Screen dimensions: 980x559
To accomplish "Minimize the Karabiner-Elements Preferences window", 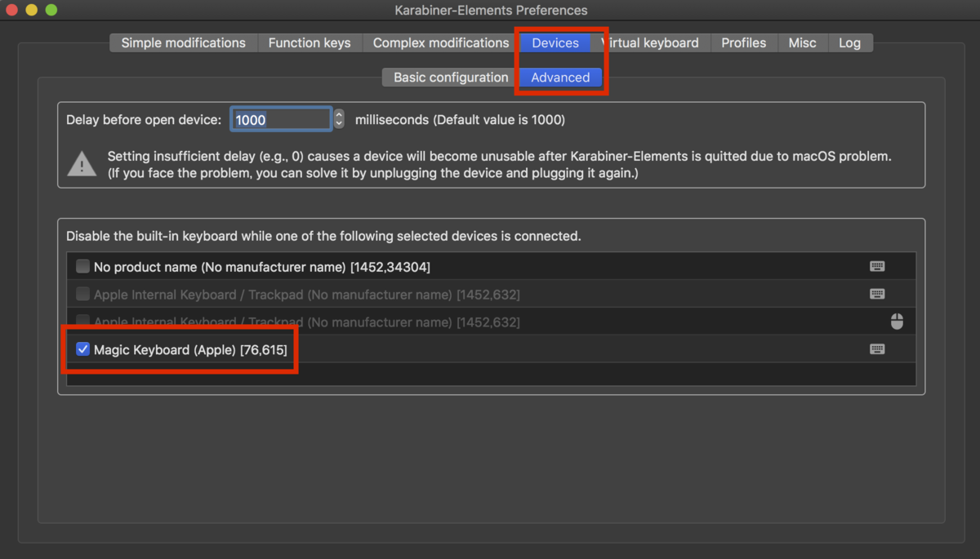I will pyautogui.click(x=32, y=11).
